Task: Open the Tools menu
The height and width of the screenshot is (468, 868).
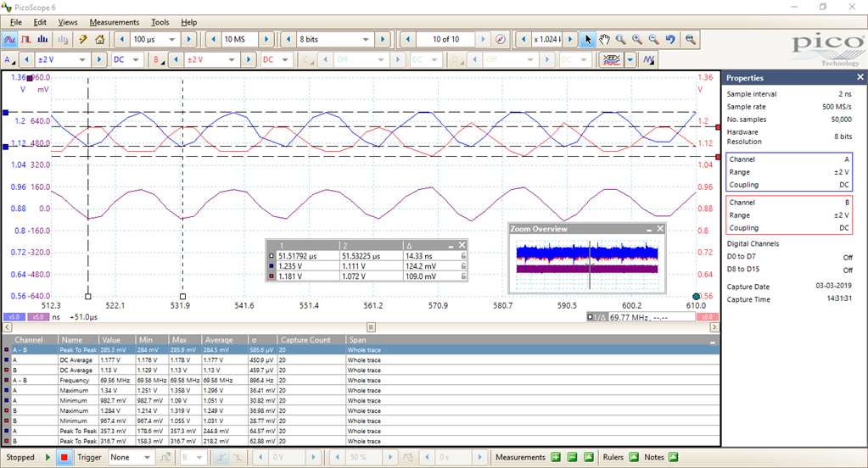Action: pyautogui.click(x=160, y=22)
